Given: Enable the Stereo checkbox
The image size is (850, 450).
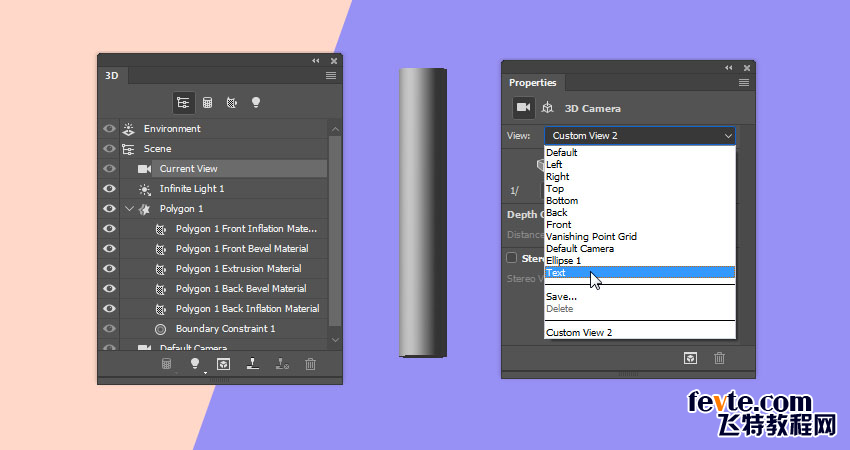Looking at the screenshot, I should click(511, 258).
